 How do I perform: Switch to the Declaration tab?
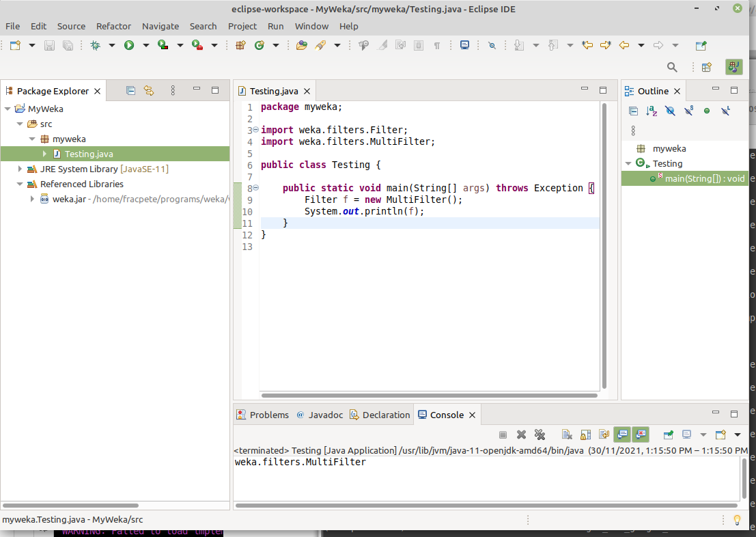click(380, 415)
